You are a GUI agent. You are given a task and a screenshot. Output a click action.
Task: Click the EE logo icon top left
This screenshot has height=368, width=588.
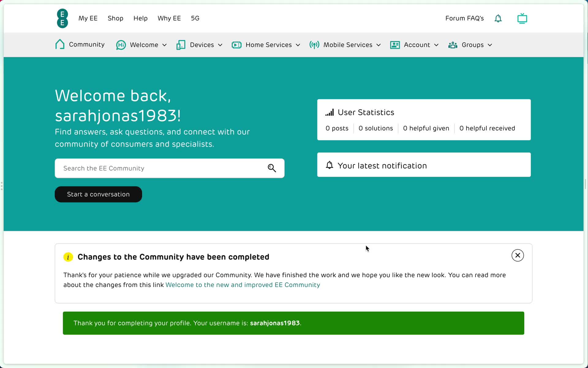tap(62, 18)
